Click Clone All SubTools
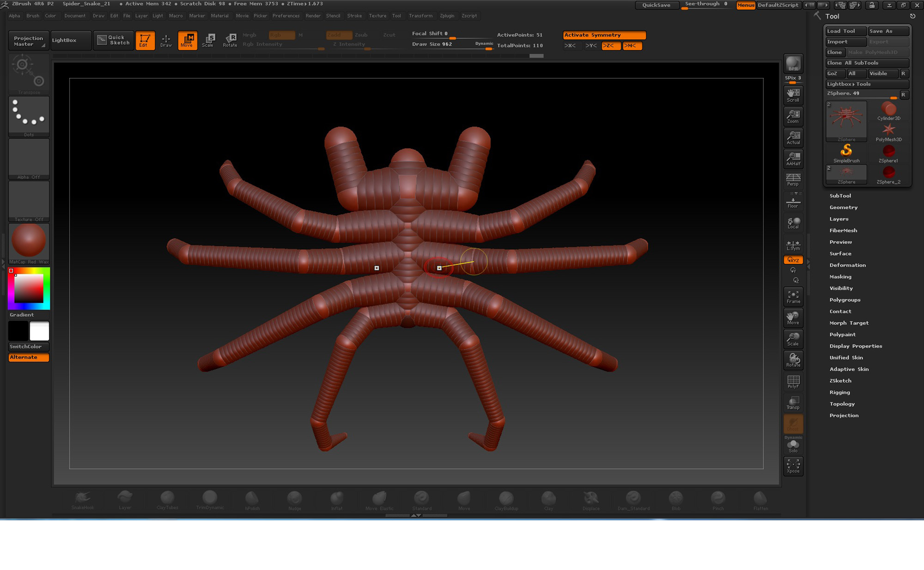924x570 pixels. 867,62
